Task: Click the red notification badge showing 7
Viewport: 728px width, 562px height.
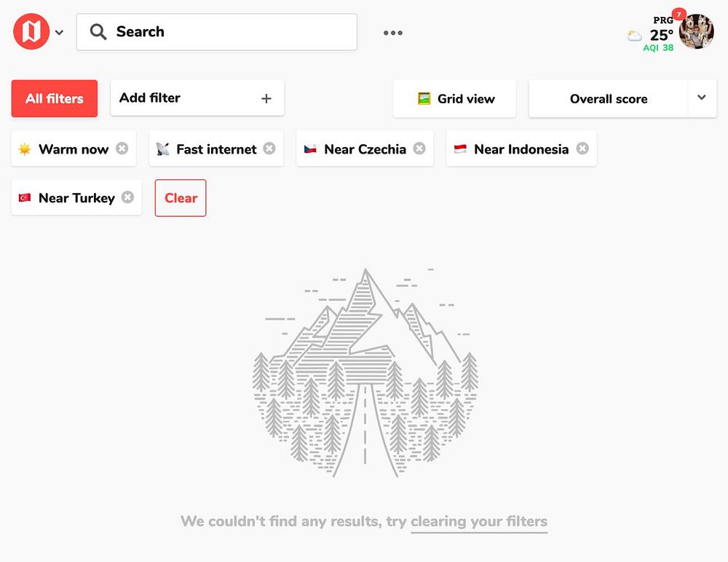Action: click(x=678, y=15)
